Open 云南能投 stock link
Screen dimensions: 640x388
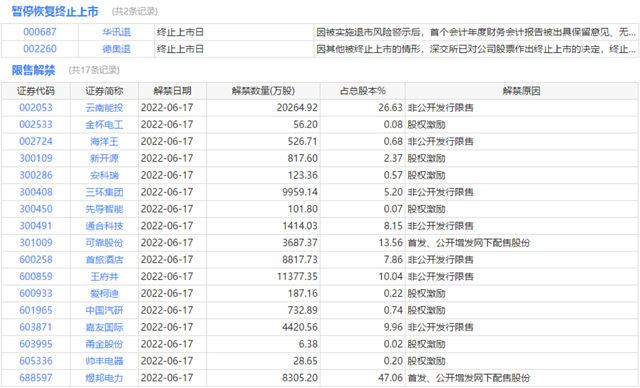coord(104,108)
